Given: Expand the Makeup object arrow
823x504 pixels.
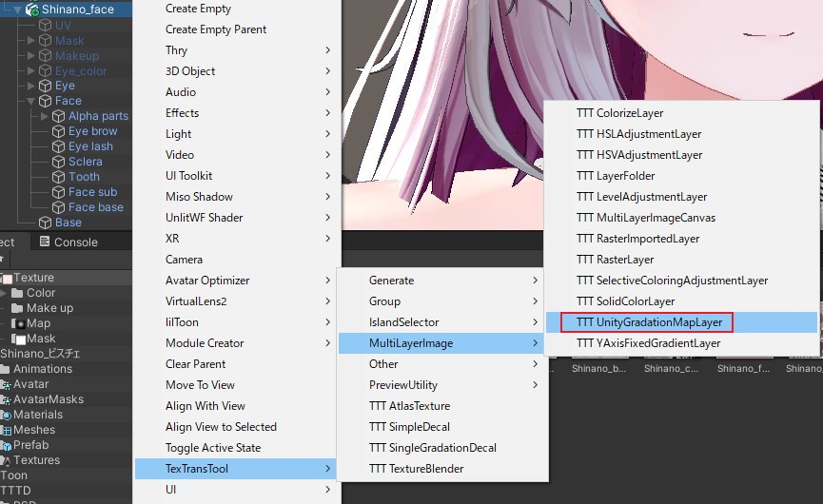Looking at the screenshot, I should click(31, 55).
